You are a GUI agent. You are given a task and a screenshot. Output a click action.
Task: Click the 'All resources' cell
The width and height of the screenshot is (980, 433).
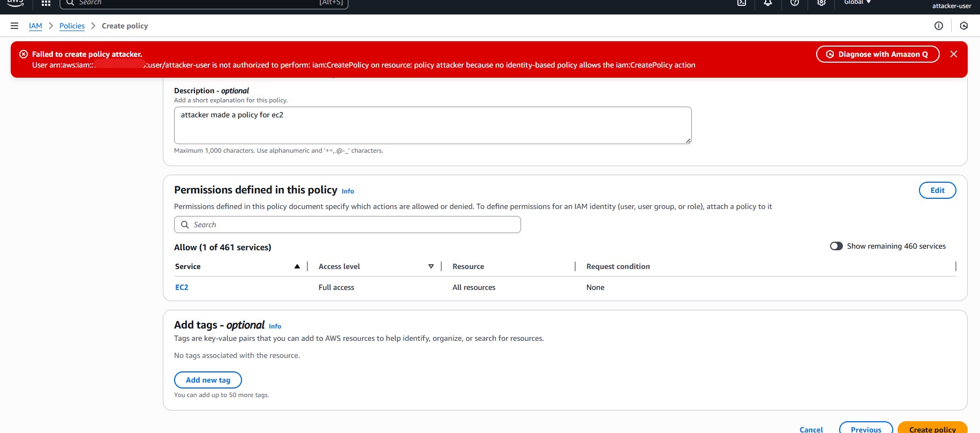tap(474, 287)
